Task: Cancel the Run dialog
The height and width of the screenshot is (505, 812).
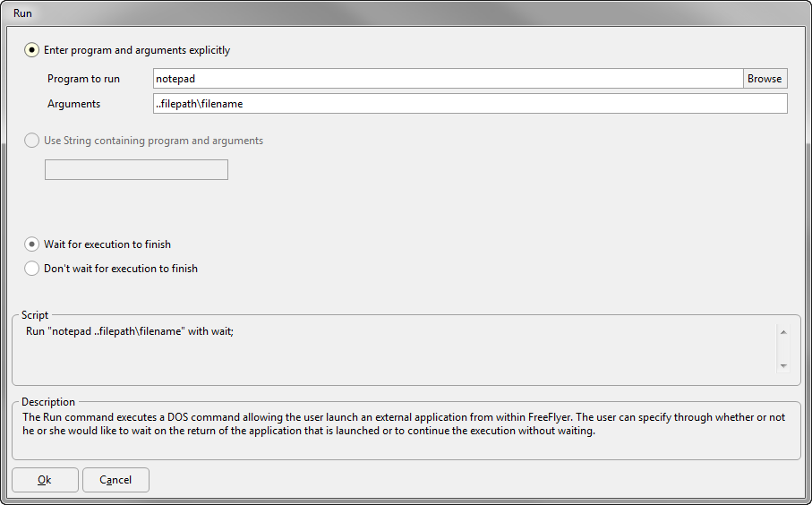Action: [115, 480]
